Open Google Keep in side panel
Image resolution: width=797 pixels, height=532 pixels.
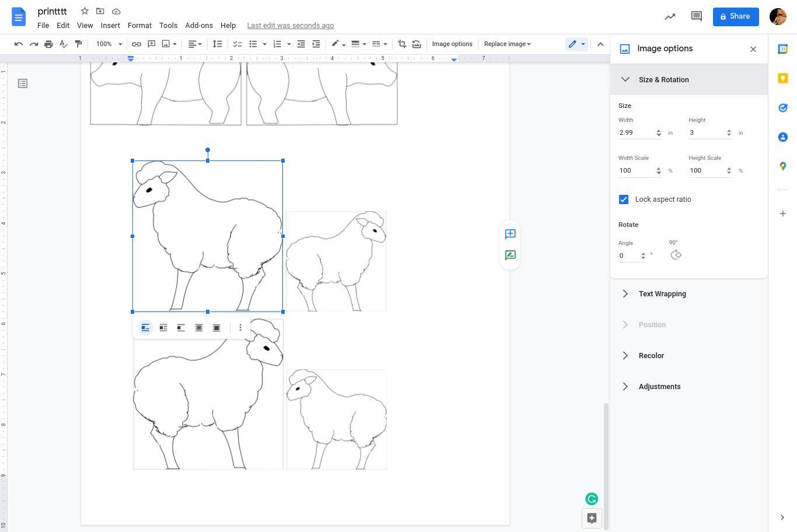[783, 78]
